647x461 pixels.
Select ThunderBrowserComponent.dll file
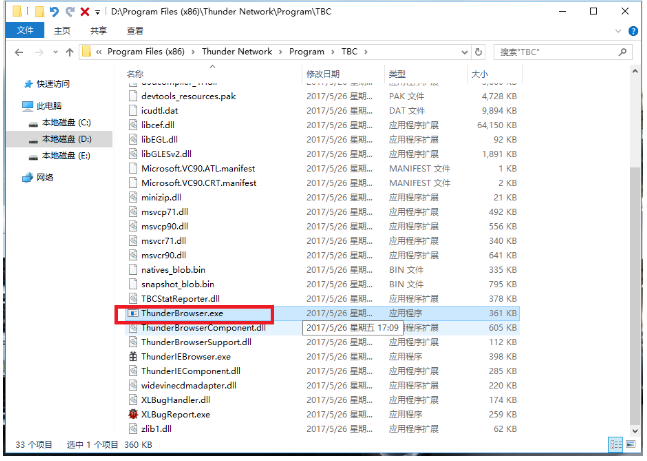[203, 328]
